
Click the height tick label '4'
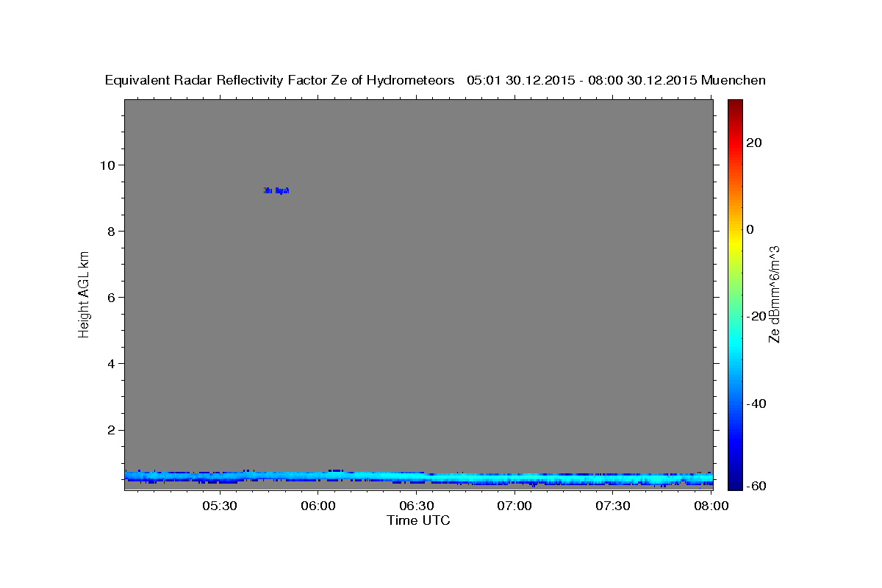111,364
